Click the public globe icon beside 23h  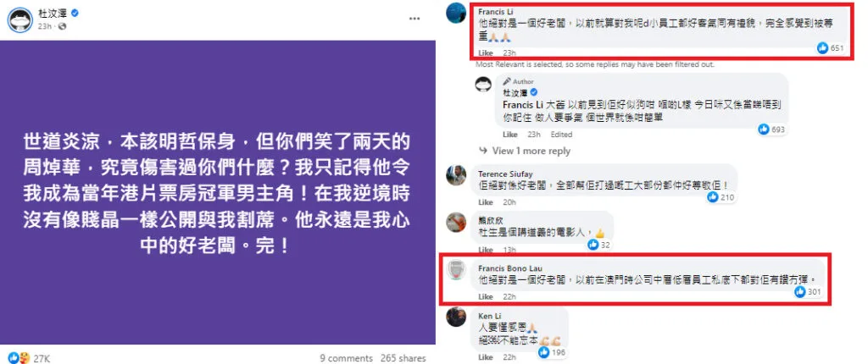(63, 26)
